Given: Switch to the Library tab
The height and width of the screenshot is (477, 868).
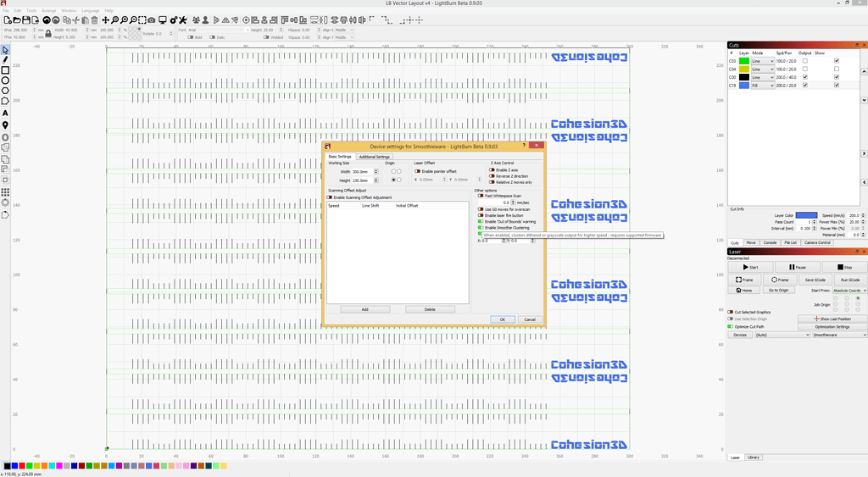Looking at the screenshot, I should click(x=754, y=458).
